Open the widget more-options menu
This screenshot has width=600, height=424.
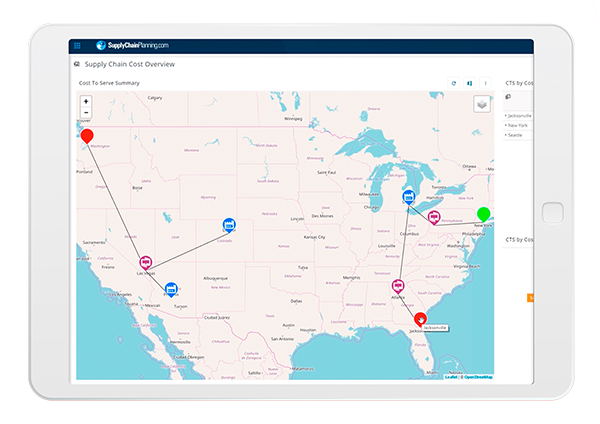pyautogui.click(x=485, y=83)
